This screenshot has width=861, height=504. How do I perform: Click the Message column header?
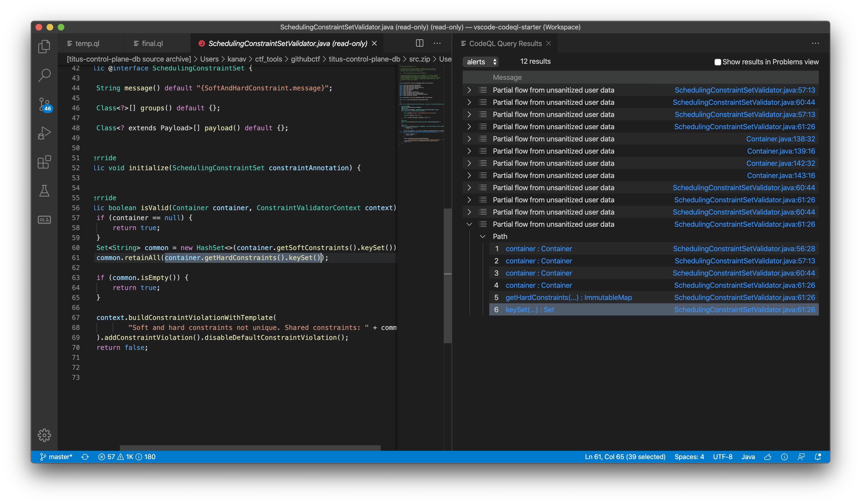pos(507,78)
